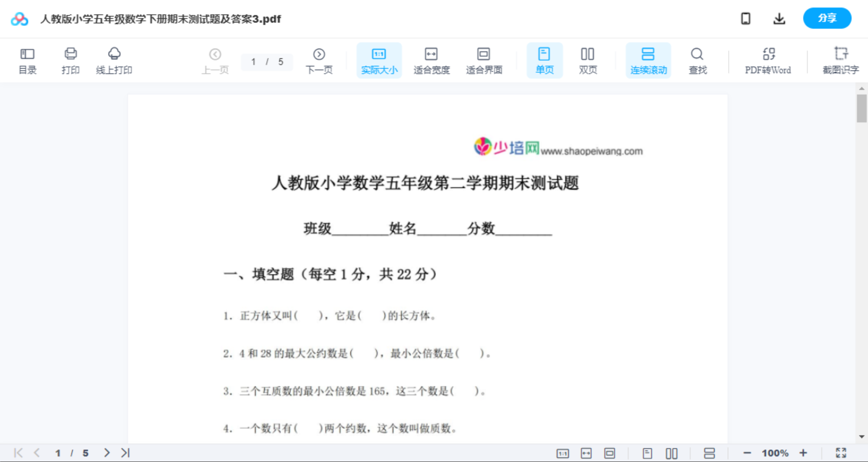Click the 分享 share button

pos(827,18)
